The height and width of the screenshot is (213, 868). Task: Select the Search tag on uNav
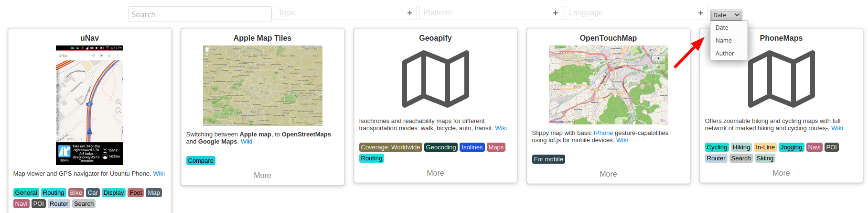coord(84,204)
